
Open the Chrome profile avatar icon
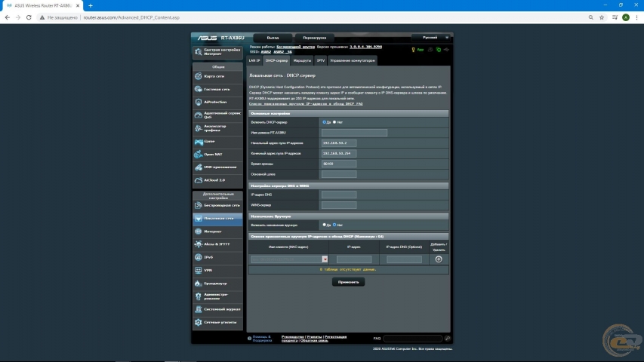pyautogui.click(x=626, y=17)
